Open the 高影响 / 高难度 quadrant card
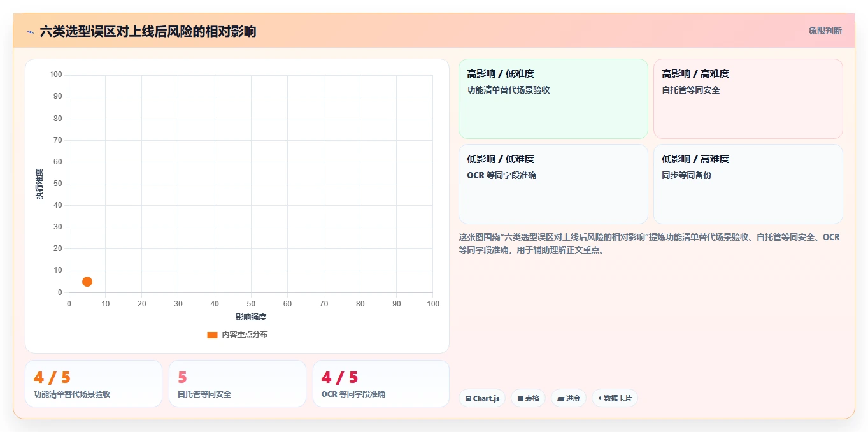Screen dimensions: 868x432 pos(748,99)
